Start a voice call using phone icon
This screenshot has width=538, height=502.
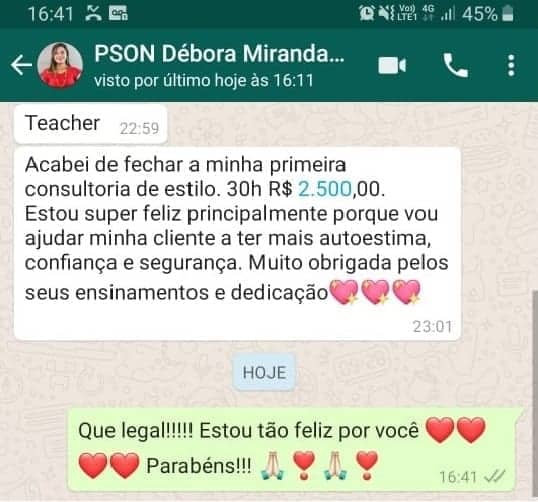[456, 65]
